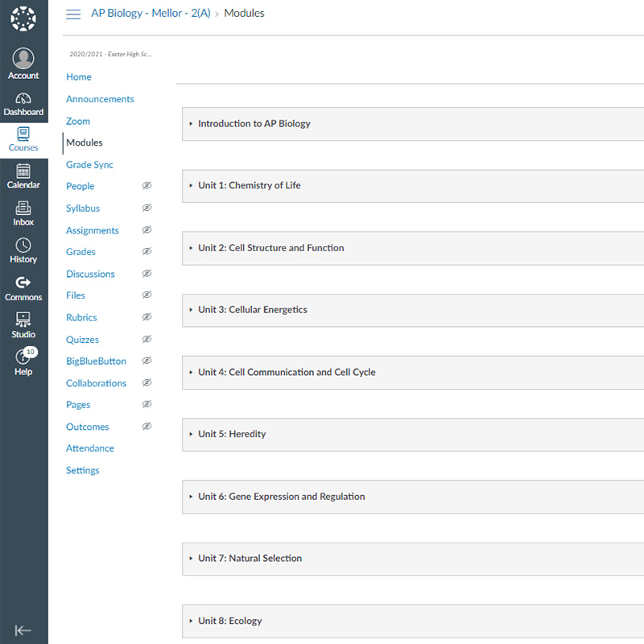This screenshot has height=644, width=644.
Task: Launch Studio from the sidebar
Action: [23, 320]
